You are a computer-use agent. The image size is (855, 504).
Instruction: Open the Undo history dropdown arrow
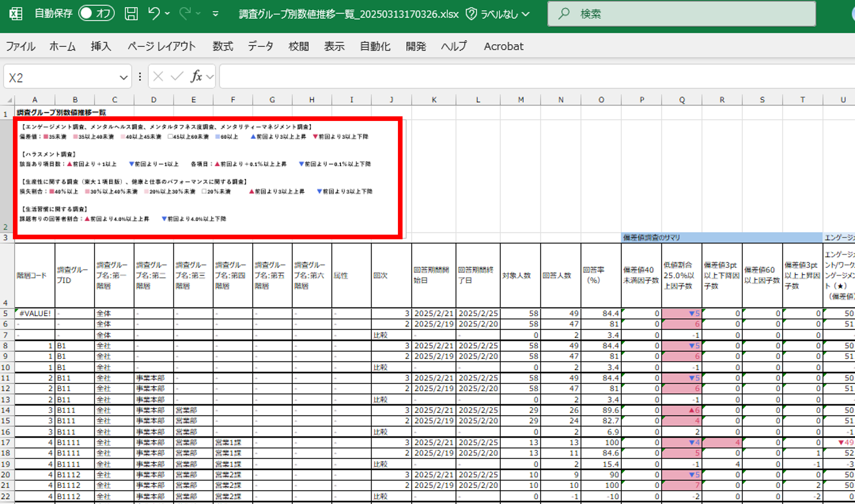pyautogui.click(x=167, y=14)
